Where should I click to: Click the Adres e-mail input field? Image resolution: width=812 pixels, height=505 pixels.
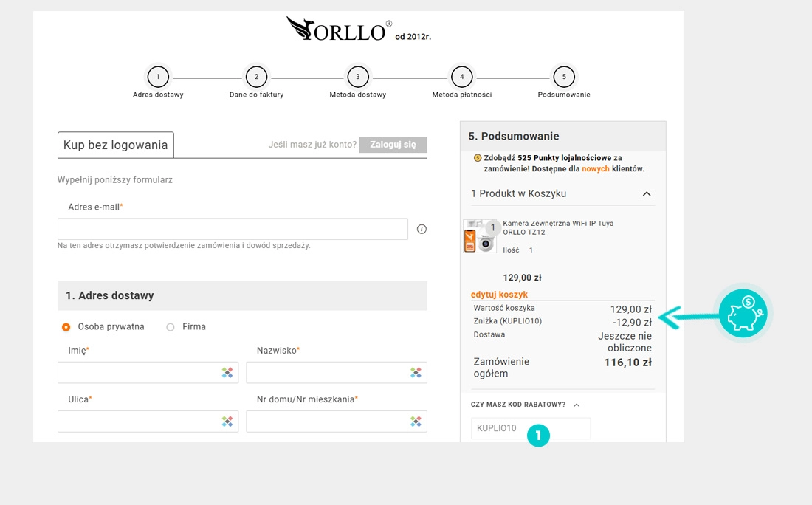233,229
